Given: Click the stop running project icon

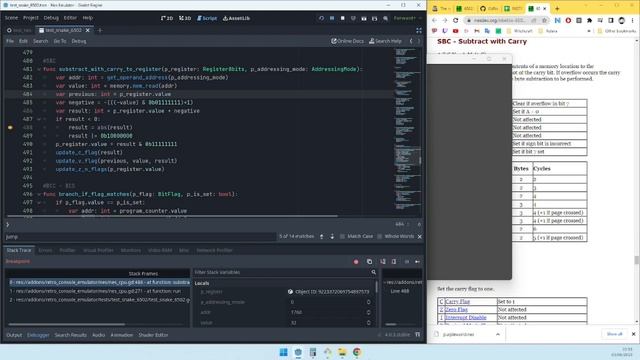Looking at the screenshot, I should [x=342, y=18].
